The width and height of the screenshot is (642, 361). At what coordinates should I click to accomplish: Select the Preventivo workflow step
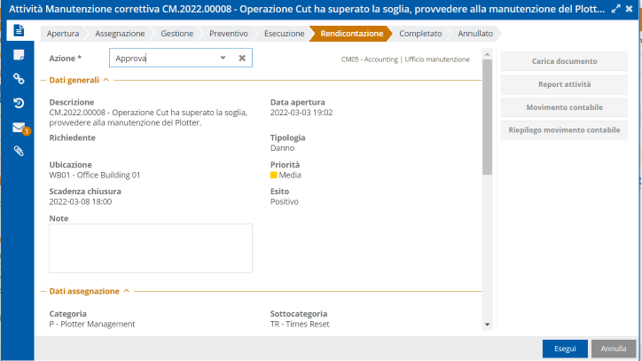tap(228, 34)
